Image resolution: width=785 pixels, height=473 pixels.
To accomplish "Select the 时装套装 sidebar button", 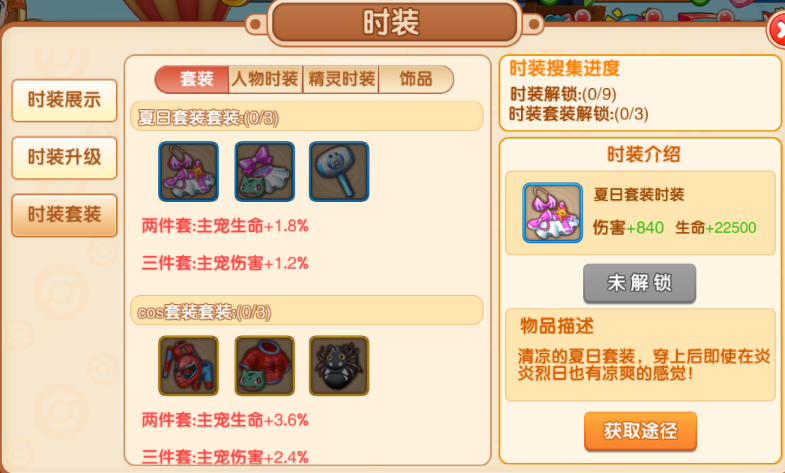I will [x=65, y=215].
